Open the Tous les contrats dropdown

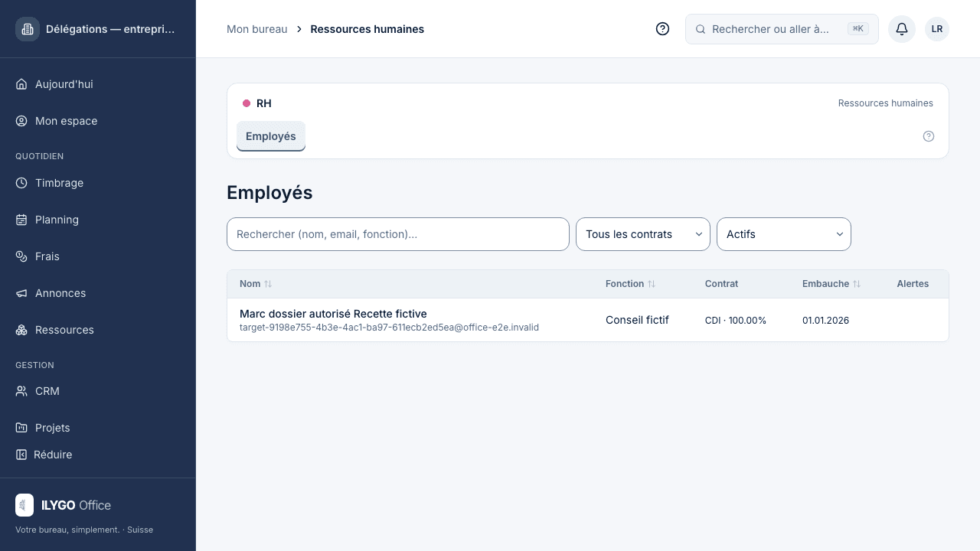click(643, 234)
